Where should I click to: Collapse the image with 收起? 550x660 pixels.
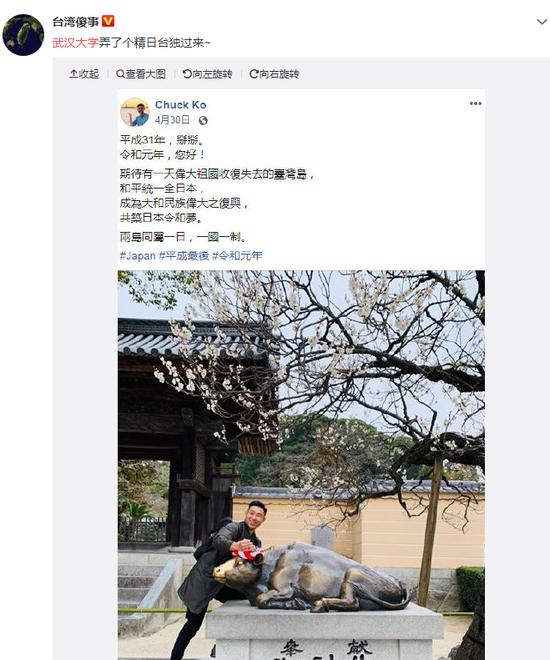pos(84,74)
